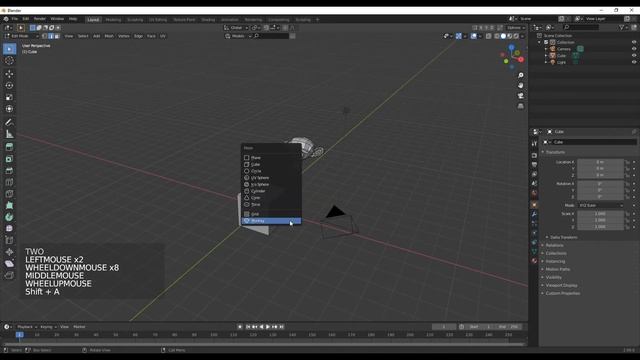
Task: Toggle viewport overlays
Action: point(473,36)
